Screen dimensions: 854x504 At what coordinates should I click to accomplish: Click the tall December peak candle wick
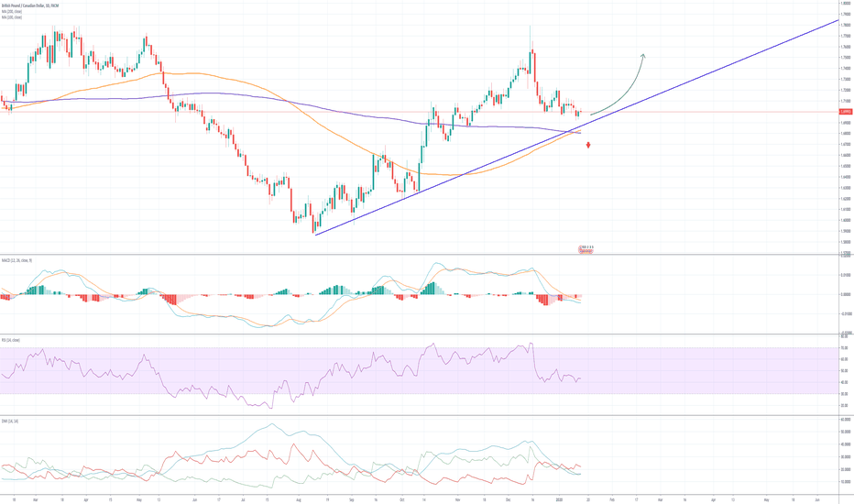tap(531, 35)
